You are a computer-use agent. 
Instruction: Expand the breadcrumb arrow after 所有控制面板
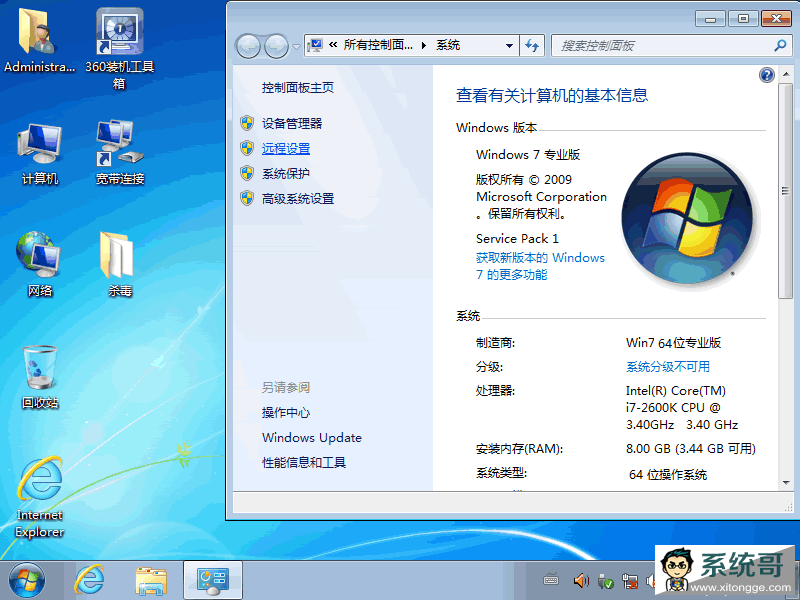(x=424, y=45)
